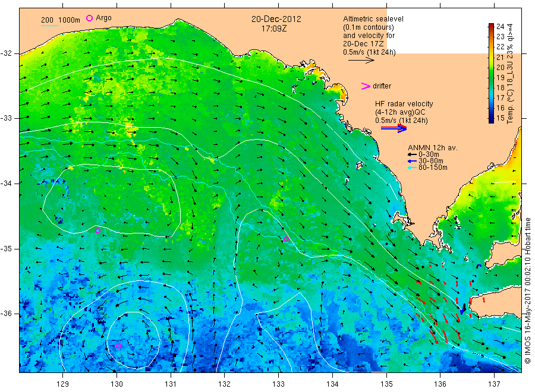Viewport: 535px width, 392px height.
Task: Click the longitude label 129
Action: click(63, 384)
